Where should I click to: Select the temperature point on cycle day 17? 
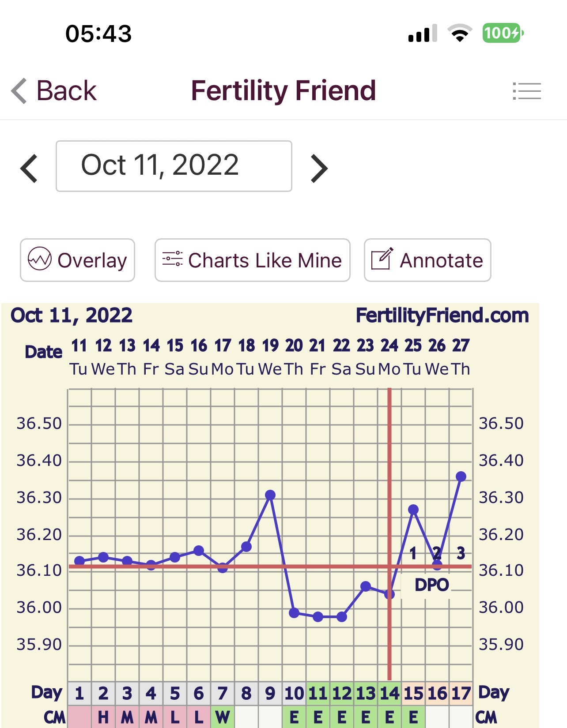point(461,477)
